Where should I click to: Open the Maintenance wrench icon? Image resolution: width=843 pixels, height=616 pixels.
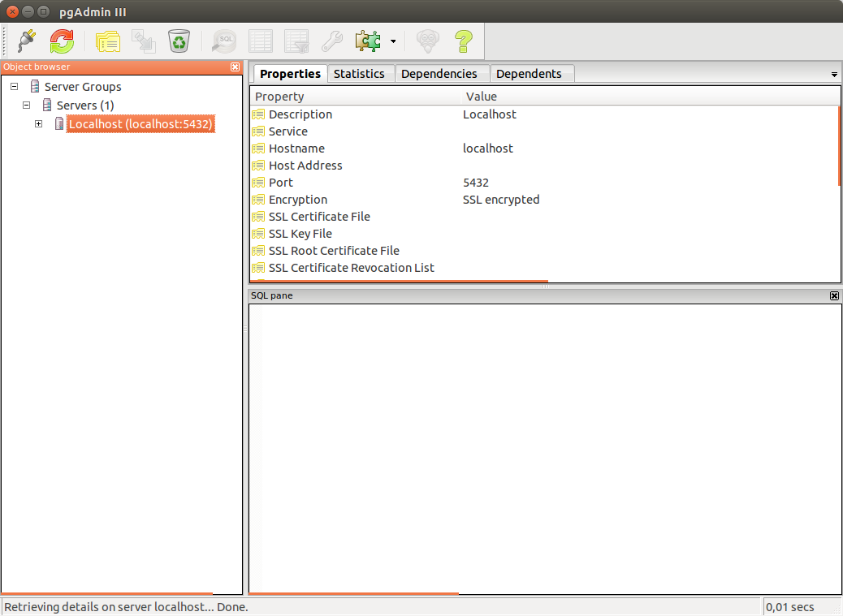pos(332,41)
